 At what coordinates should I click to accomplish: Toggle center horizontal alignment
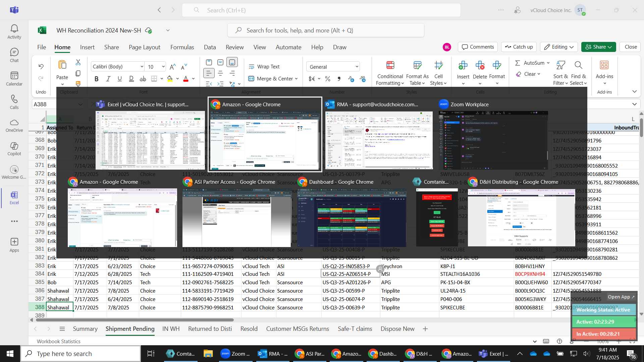220,73
